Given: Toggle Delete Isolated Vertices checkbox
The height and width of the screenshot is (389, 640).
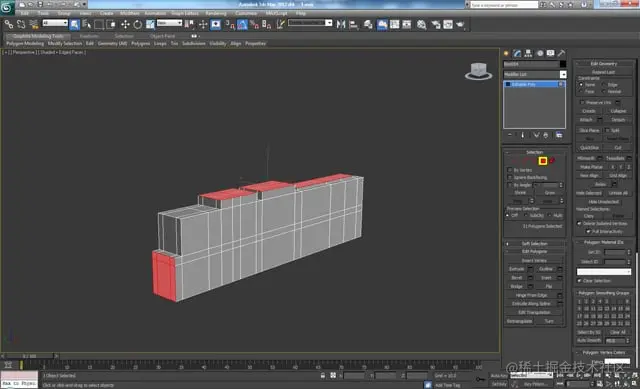Looking at the screenshot, I should pos(579,224).
